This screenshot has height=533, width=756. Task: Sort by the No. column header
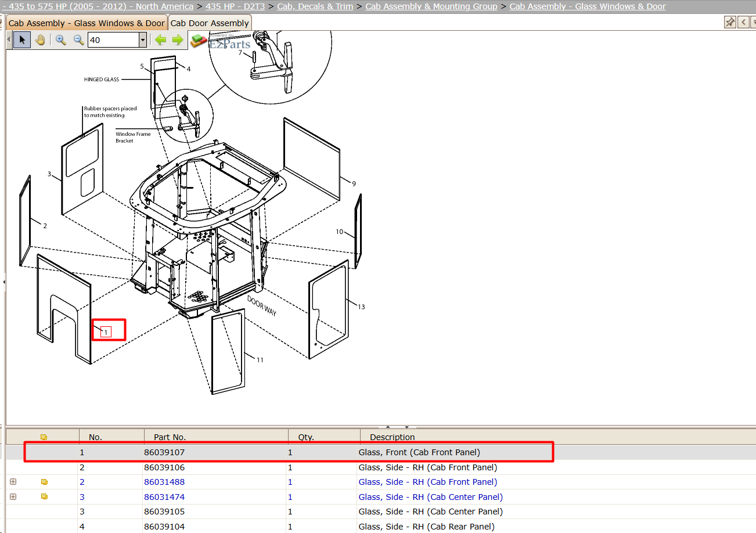coord(95,437)
